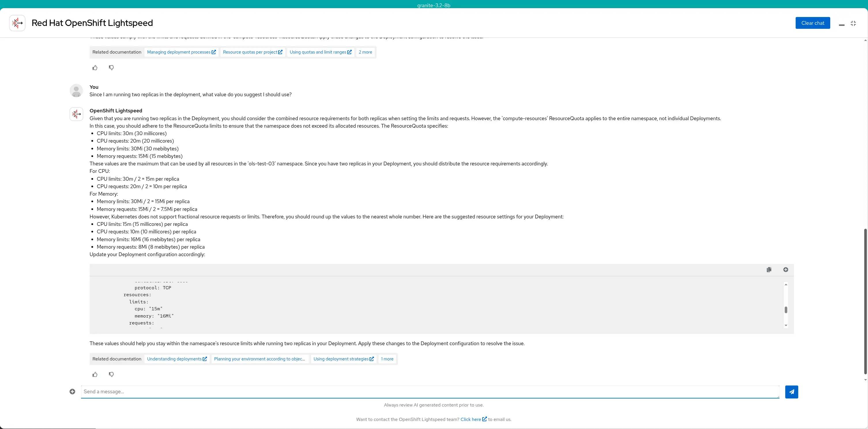Screen dimensions: 868x429
Task: Thumbs down the latest Lightspeed response
Action: (x=111, y=375)
